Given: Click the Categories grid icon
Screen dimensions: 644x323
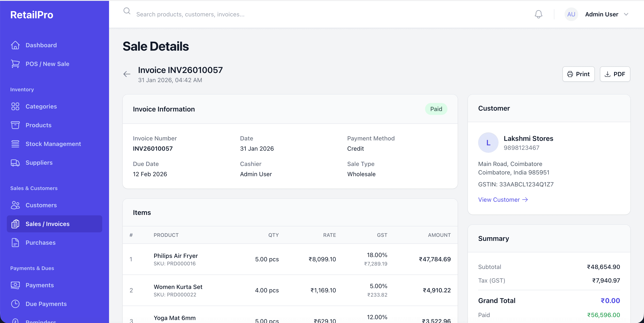Looking at the screenshot, I should [x=15, y=106].
